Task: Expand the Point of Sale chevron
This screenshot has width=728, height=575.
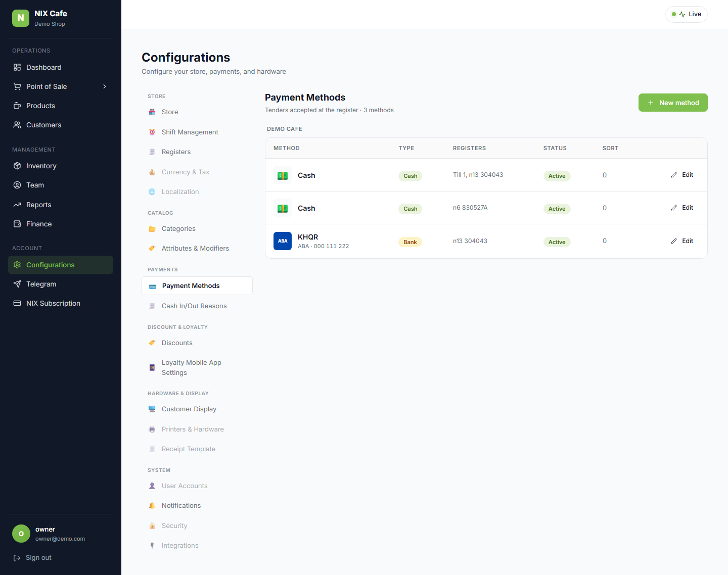Action: (105, 86)
